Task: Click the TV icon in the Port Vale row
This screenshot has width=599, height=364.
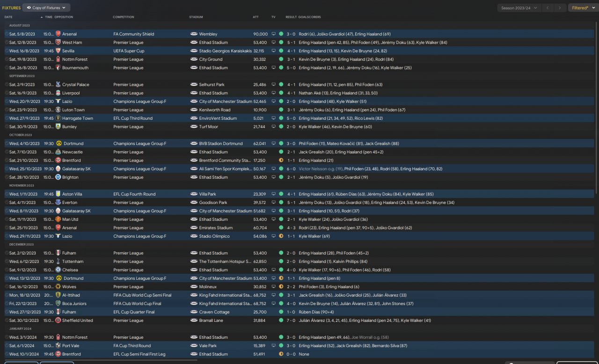Action: 273,346
